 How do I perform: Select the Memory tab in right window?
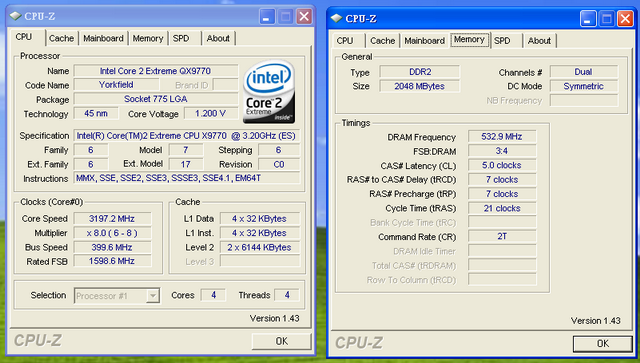pos(469,40)
